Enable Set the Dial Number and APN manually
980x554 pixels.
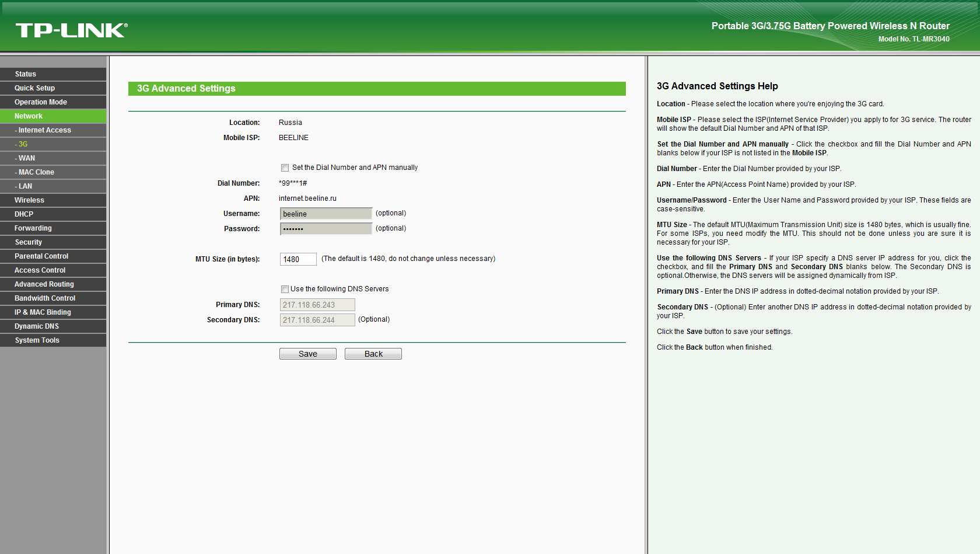(x=285, y=168)
